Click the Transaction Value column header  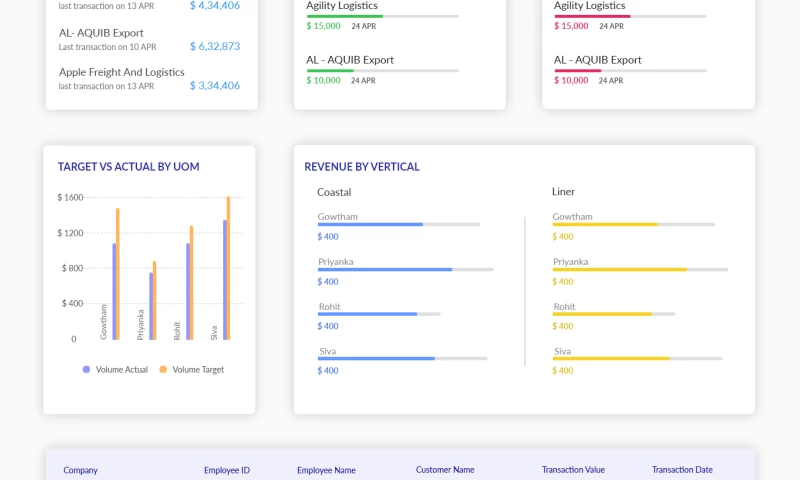[573, 469]
